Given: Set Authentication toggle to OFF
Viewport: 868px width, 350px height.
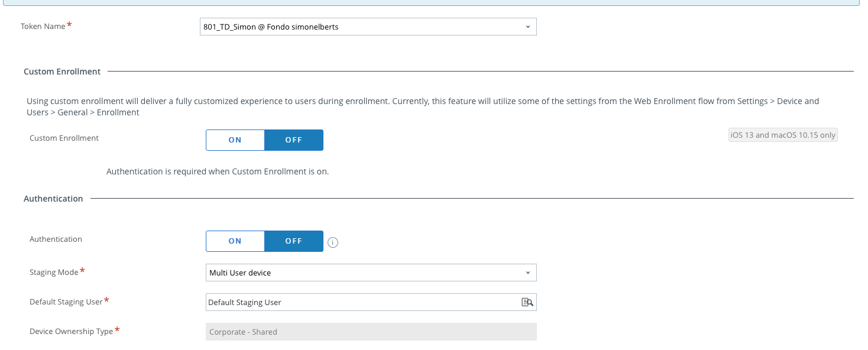Looking at the screenshot, I should click(x=294, y=241).
